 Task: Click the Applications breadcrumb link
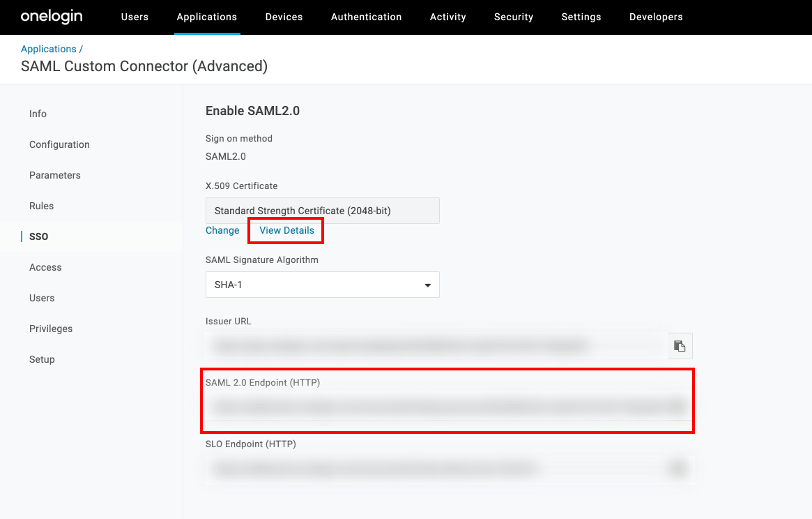pyautogui.click(x=49, y=49)
